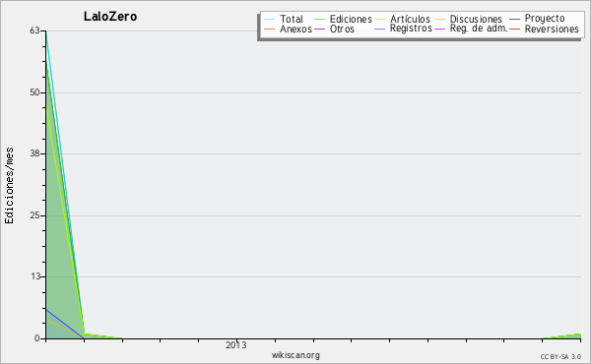Click the Ediciones/mes axis label
The height and width of the screenshot is (364, 591).
click(9, 186)
